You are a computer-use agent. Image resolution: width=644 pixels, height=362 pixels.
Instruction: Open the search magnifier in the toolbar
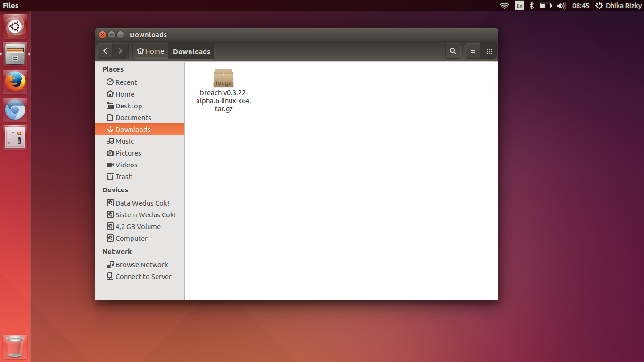pyautogui.click(x=453, y=51)
